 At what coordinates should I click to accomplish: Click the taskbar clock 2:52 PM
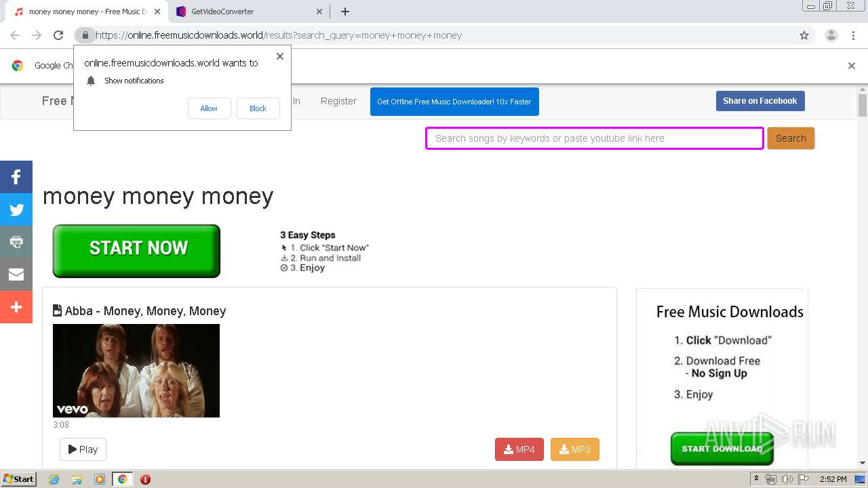pos(833,479)
